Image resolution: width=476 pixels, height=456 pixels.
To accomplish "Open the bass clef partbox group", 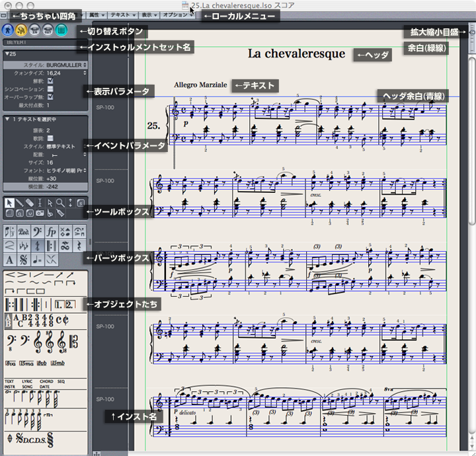I will 37,232.
